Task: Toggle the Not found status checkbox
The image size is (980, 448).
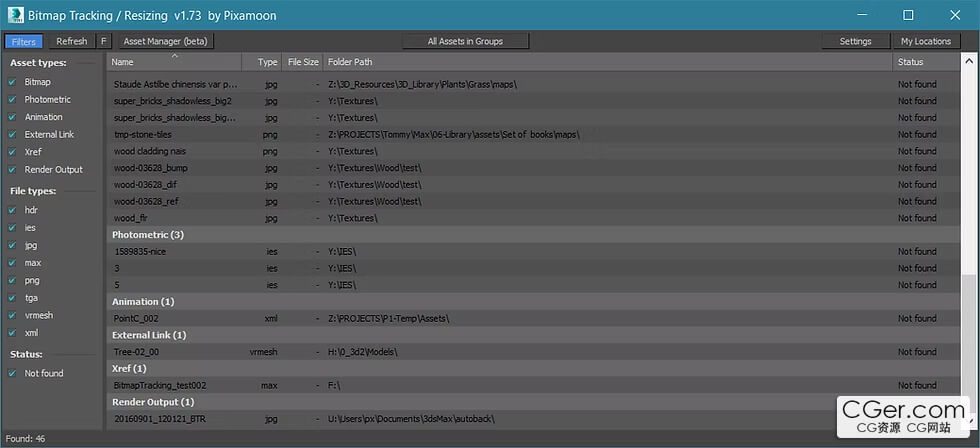Action: pos(12,373)
